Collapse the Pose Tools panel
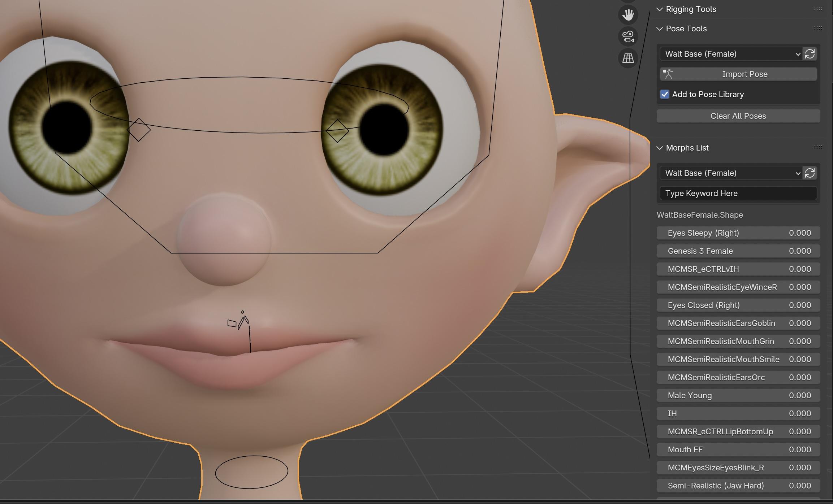This screenshot has width=833, height=504. point(660,29)
